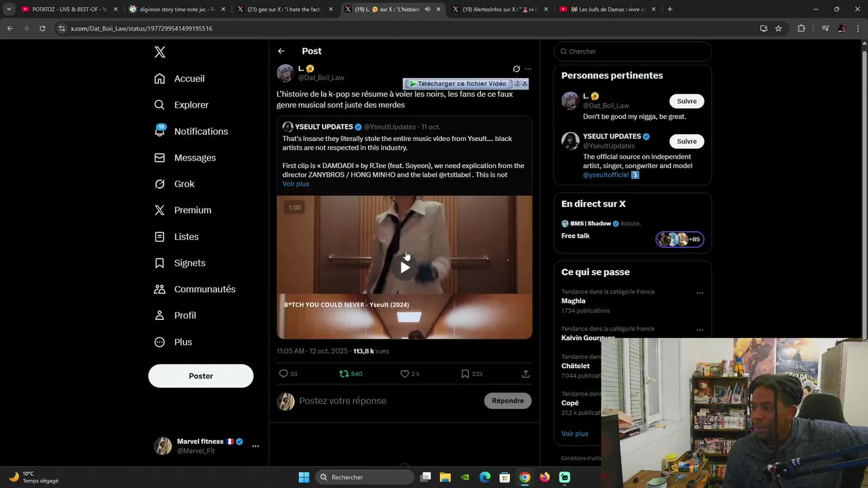Close the video download banner
The width and height of the screenshot is (868, 488).
[524, 83]
